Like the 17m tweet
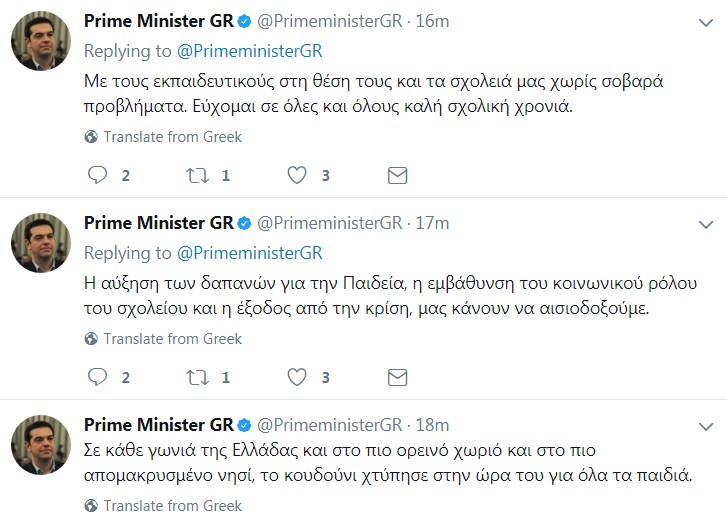727x526 pixels. [x=297, y=377]
